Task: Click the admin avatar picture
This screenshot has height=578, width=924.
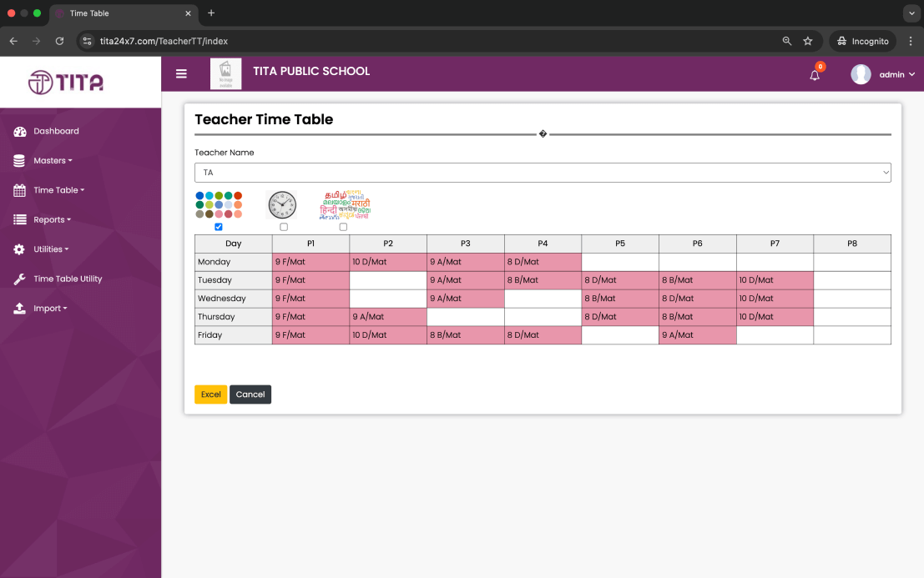Action: [x=861, y=74]
